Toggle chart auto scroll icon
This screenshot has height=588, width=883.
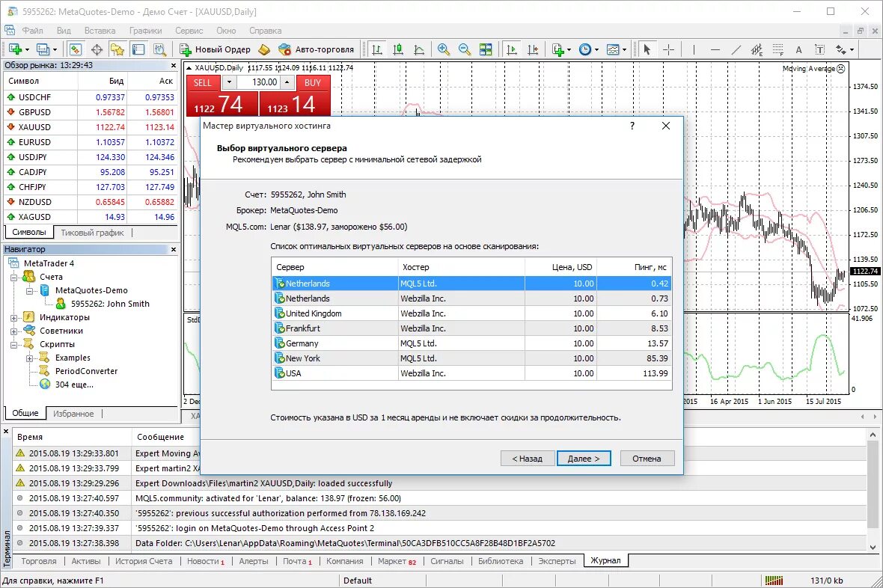pyautogui.click(x=511, y=49)
